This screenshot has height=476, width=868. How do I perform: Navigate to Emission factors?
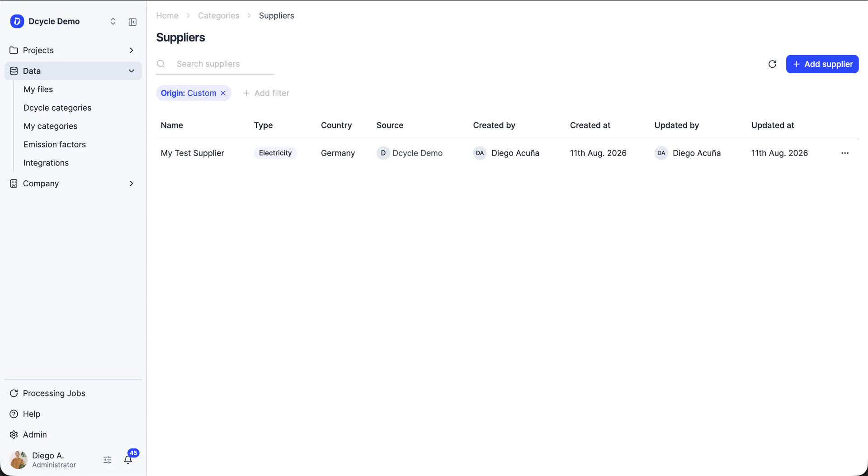55,145
